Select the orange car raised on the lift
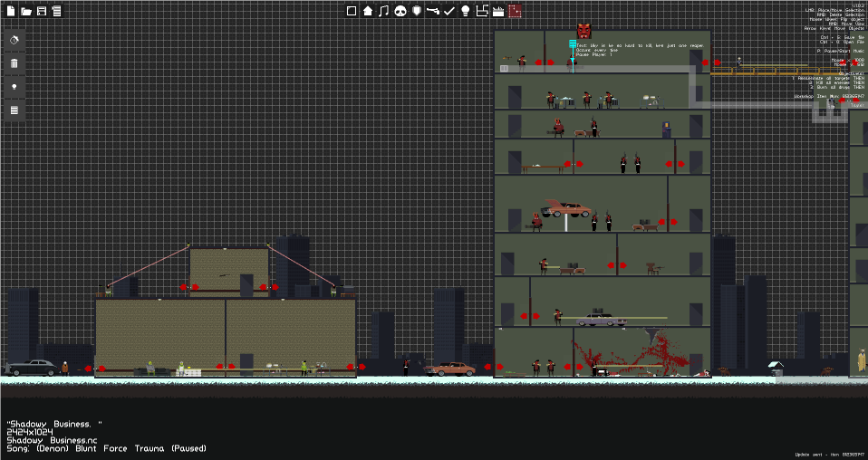Viewport: 868px width, 460px height. [x=565, y=208]
